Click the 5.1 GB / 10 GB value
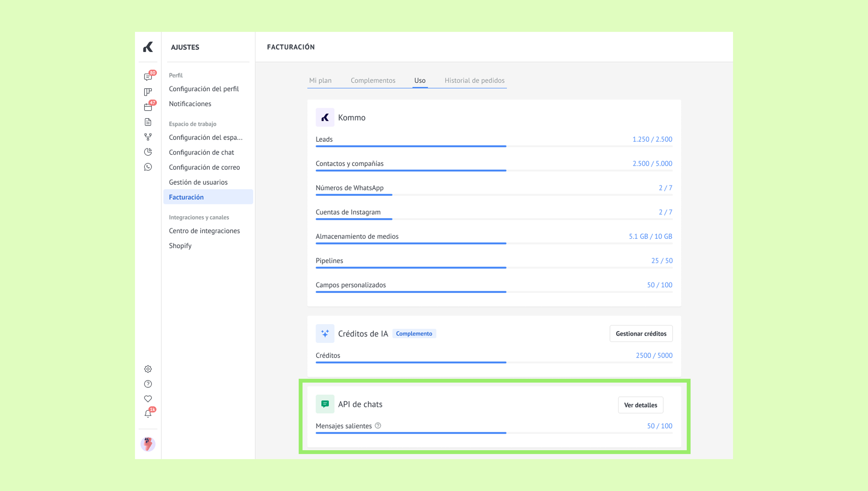868x491 pixels. [650, 236]
